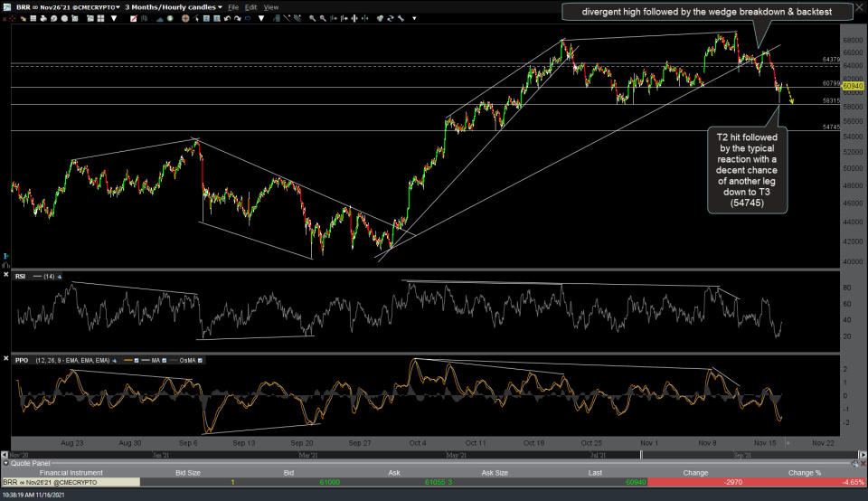Select the divergent high annotation callout

pos(709,12)
